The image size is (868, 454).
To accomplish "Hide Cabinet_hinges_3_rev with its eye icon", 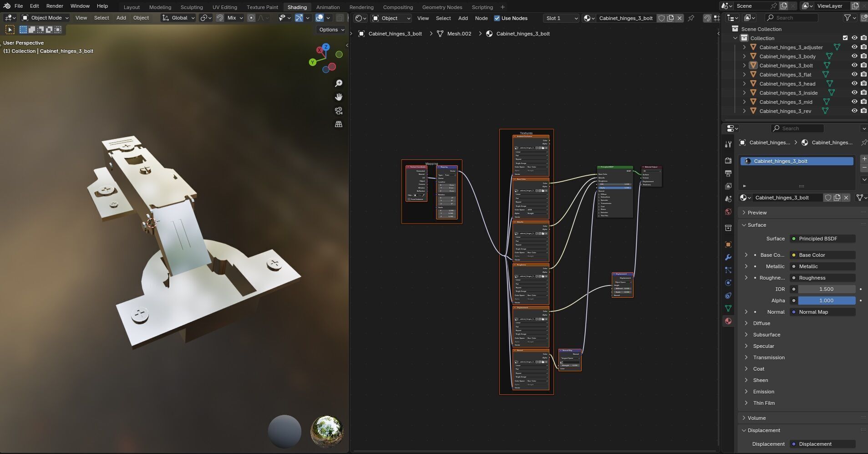I will pos(854,111).
